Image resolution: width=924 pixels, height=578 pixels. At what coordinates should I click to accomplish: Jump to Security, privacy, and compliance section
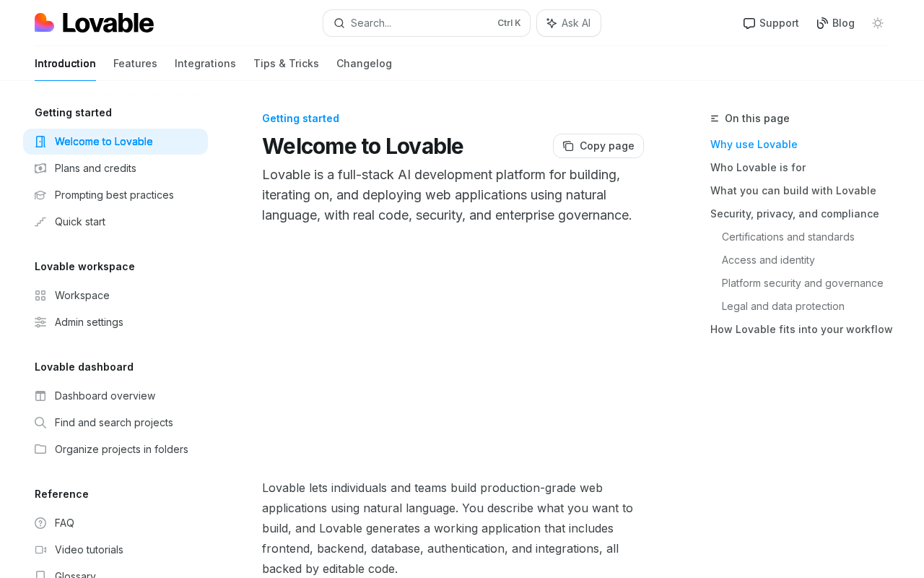794,214
